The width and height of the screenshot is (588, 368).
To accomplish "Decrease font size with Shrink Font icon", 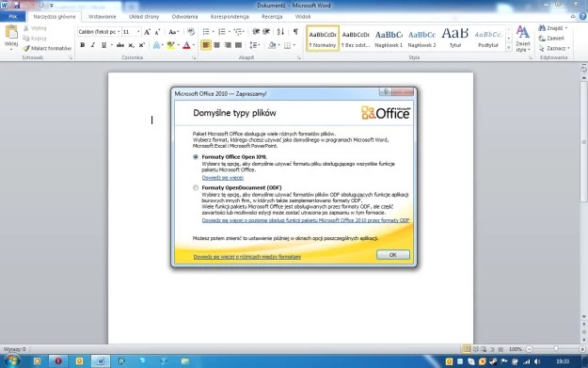I will (157, 32).
